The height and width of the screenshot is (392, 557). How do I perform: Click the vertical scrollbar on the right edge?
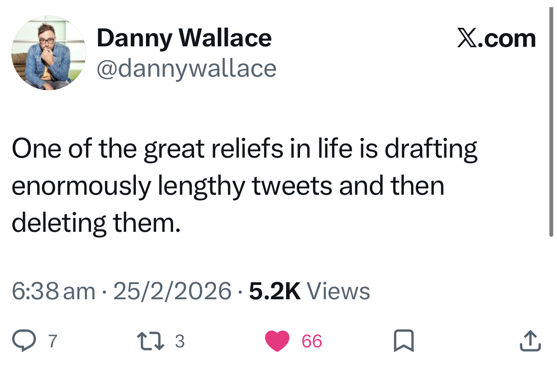point(551,122)
